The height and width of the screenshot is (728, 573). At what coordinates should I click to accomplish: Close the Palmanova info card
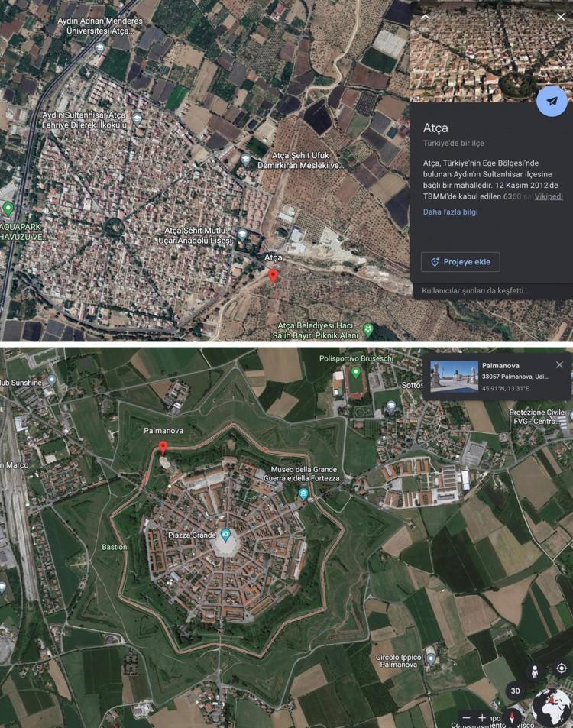559,365
